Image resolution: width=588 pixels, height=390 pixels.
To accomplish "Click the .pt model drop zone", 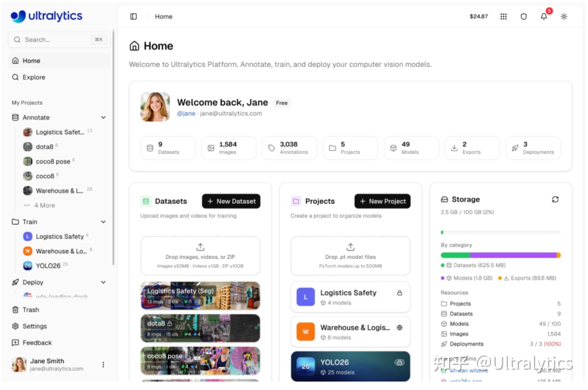I will click(x=351, y=256).
